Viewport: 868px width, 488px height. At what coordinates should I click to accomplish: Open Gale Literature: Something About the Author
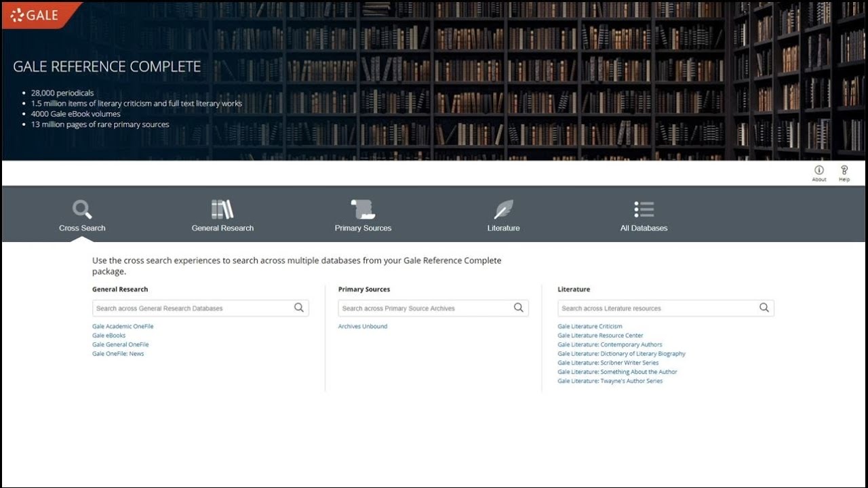tap(617, 371)
